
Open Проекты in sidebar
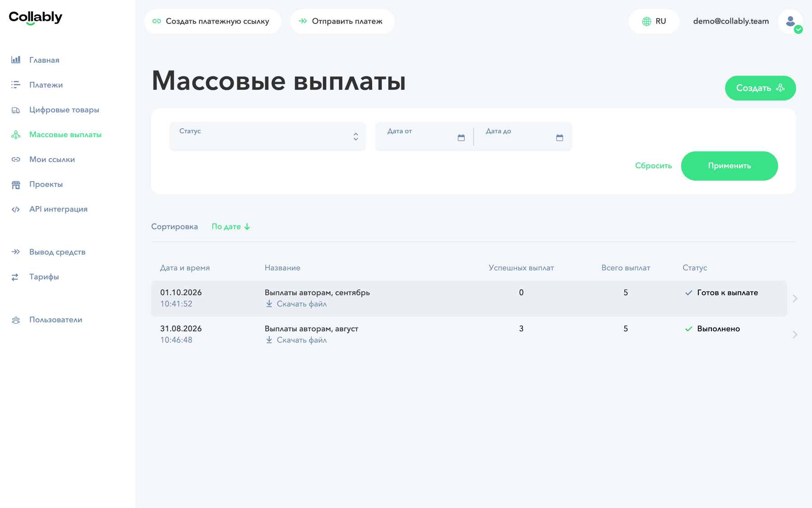click(x=46, y=184)
